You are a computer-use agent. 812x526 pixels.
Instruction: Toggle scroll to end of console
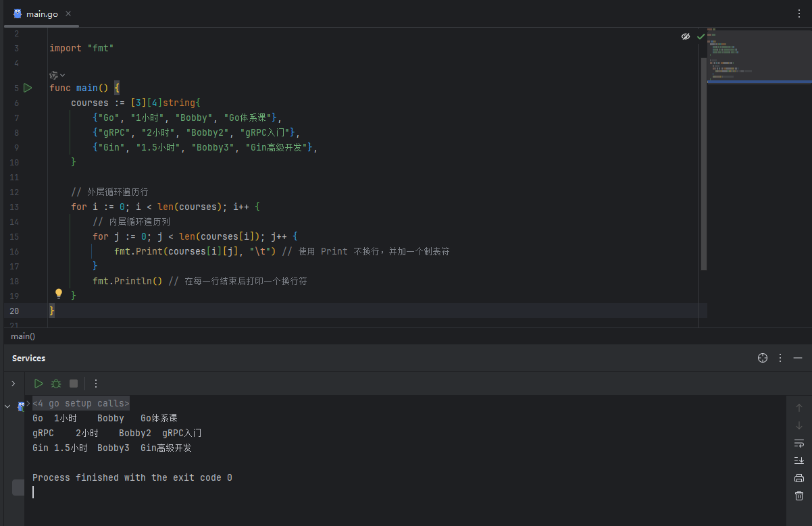(799, 461)
